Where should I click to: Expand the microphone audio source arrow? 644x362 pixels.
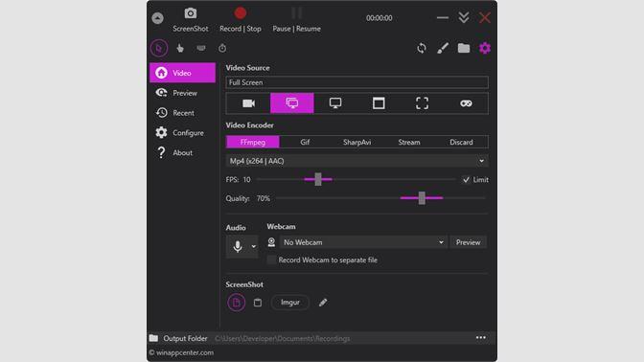click(253, 247)
